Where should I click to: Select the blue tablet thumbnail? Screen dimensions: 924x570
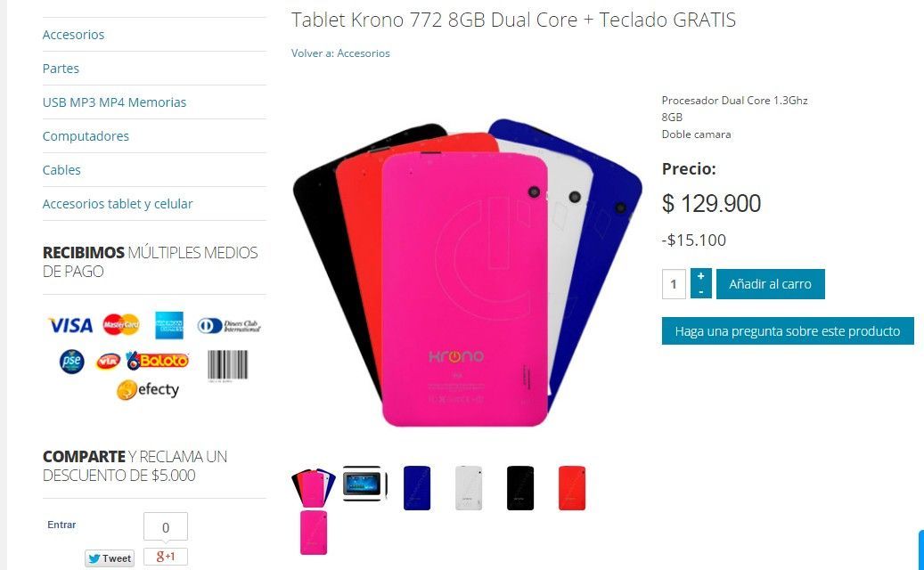pyautogui.click(x=417, y=487)
